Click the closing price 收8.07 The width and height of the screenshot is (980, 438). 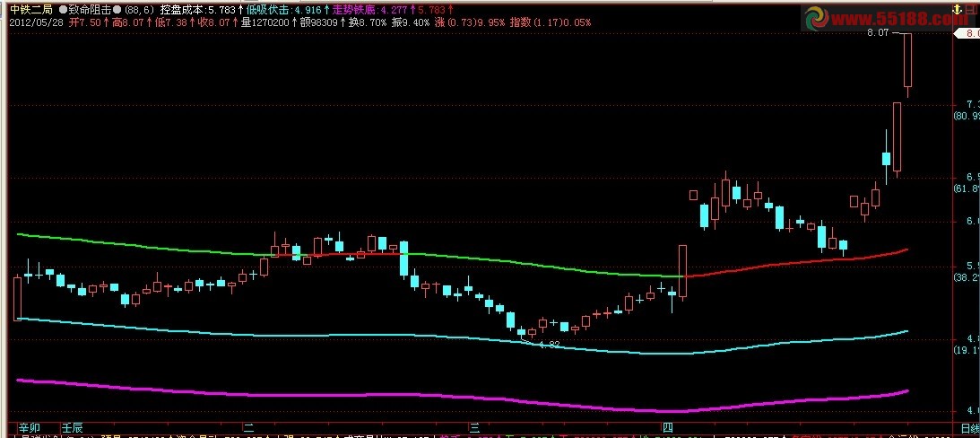[212, 22]
